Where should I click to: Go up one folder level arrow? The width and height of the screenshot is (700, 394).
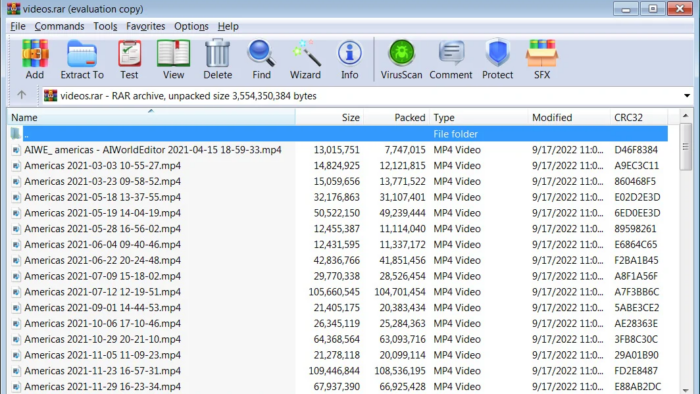tap(21, 95)
